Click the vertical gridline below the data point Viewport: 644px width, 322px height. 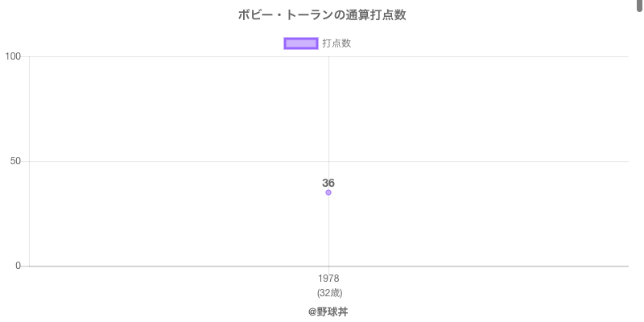click(328, 233)
